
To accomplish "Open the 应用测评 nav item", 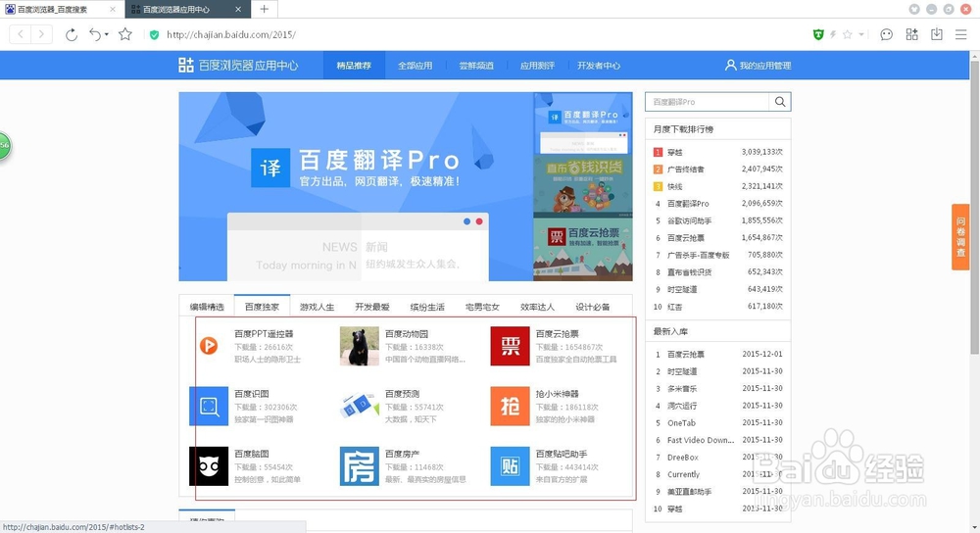I will [x=537, y=65].
